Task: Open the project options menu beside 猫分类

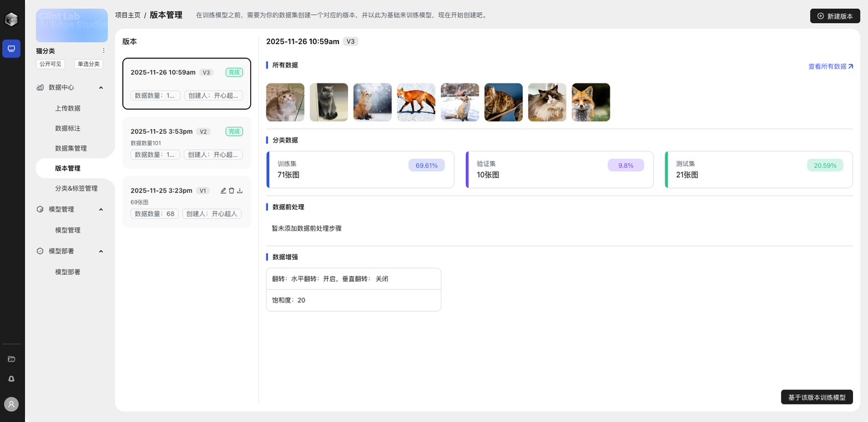Action: click(x=103, y=50)
